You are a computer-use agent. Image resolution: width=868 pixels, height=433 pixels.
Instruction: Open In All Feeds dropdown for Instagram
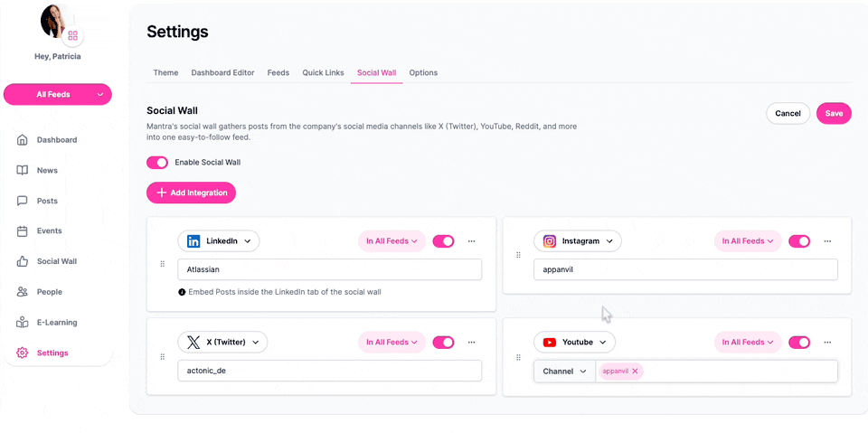pos(748,240)
